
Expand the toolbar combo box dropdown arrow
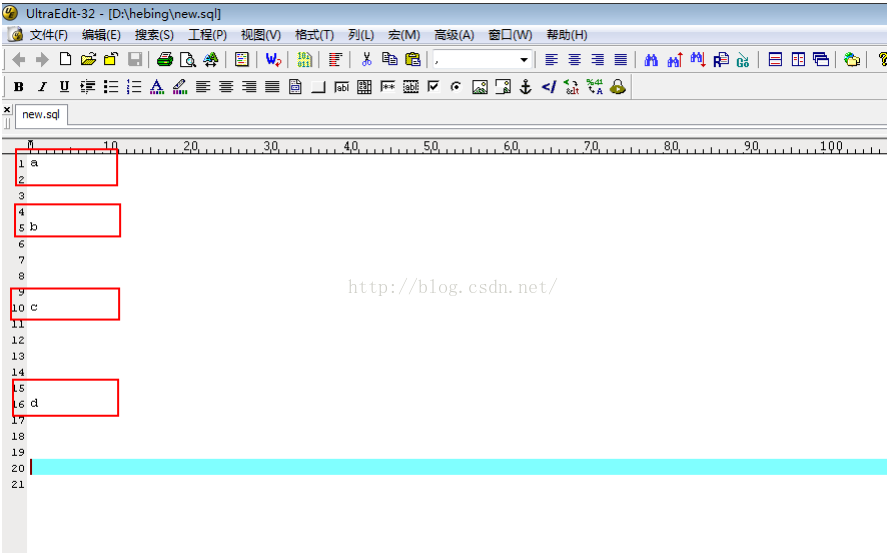(524, 59)
